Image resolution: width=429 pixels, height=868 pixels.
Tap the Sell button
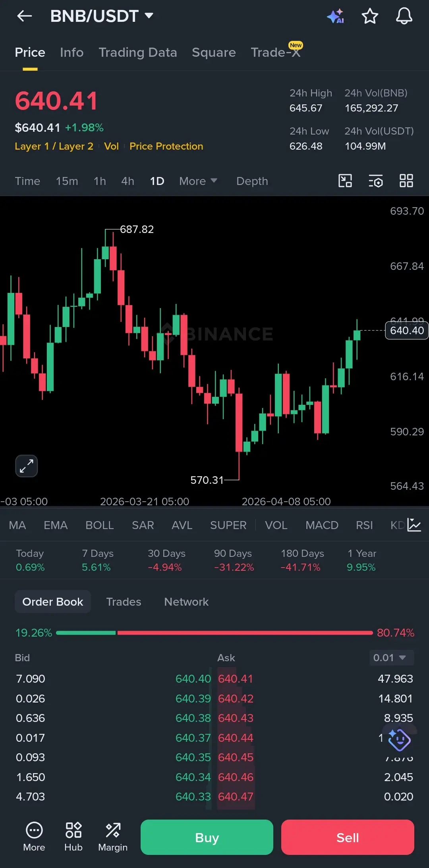click(x=348, y=837)
